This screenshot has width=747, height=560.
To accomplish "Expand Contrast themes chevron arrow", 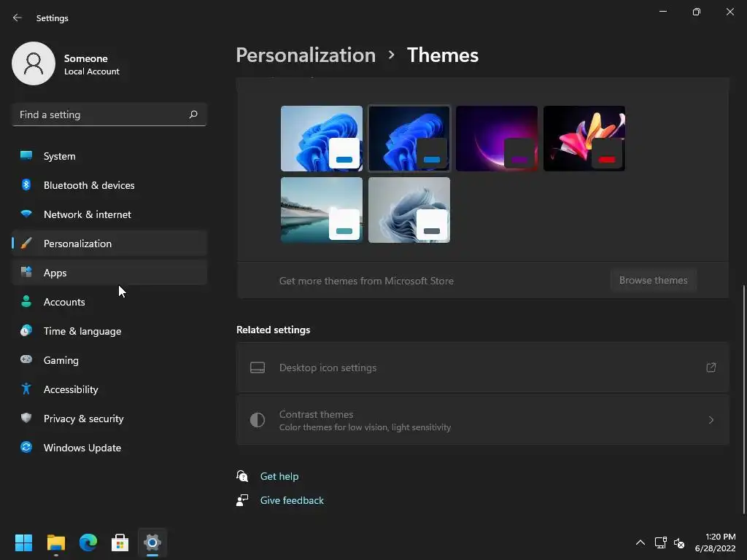I will coord(711,420).
